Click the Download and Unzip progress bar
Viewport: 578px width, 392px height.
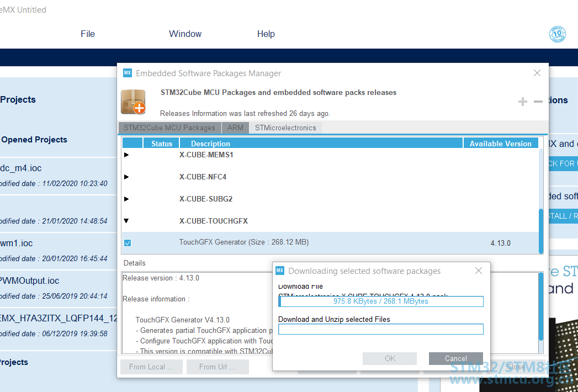click(x=381, y=329)
